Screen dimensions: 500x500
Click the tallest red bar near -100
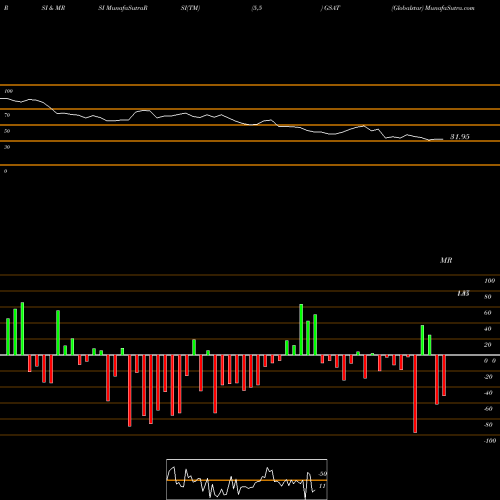pos(415,394)
